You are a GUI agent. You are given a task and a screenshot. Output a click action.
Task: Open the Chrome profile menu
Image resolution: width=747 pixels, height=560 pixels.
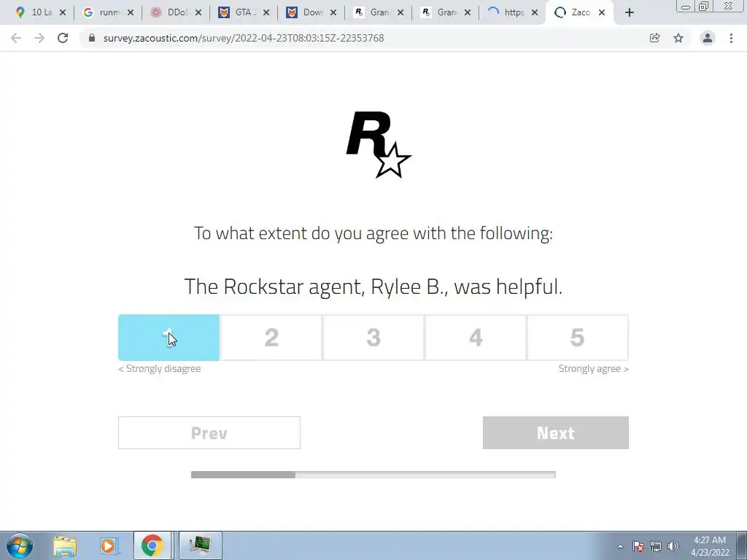[708, 38]
